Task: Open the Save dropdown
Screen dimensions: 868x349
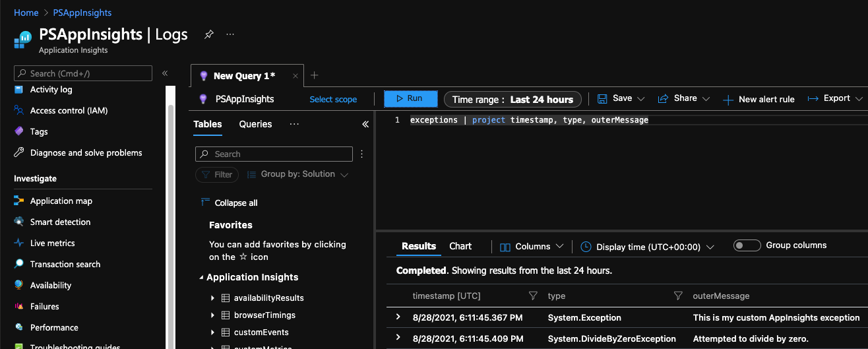Action: tap(621, 98)
